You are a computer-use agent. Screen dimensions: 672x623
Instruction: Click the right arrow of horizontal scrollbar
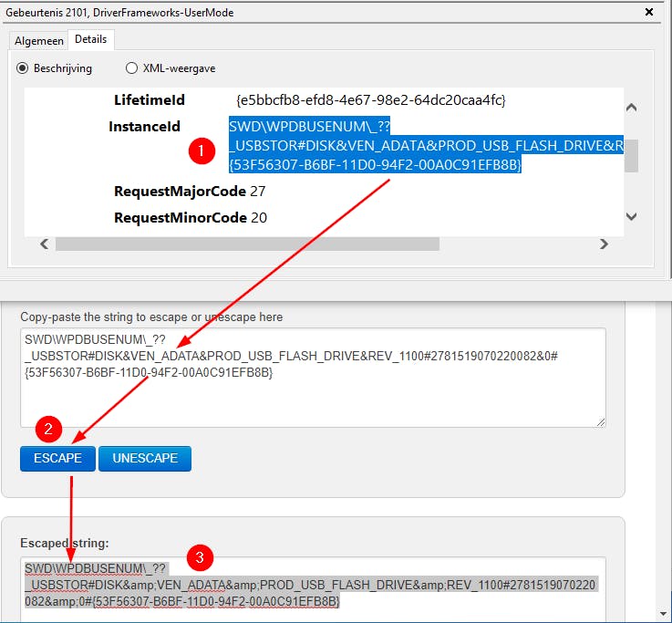pyautogui.click(x=604, y=244)
